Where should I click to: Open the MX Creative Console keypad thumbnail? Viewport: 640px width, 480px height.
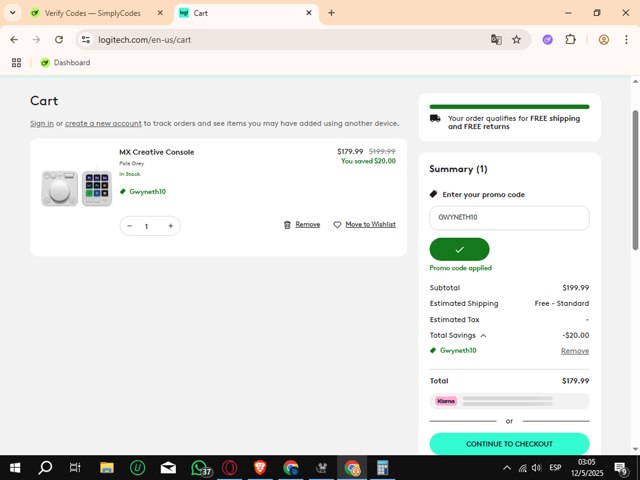(x=97, y=188)
